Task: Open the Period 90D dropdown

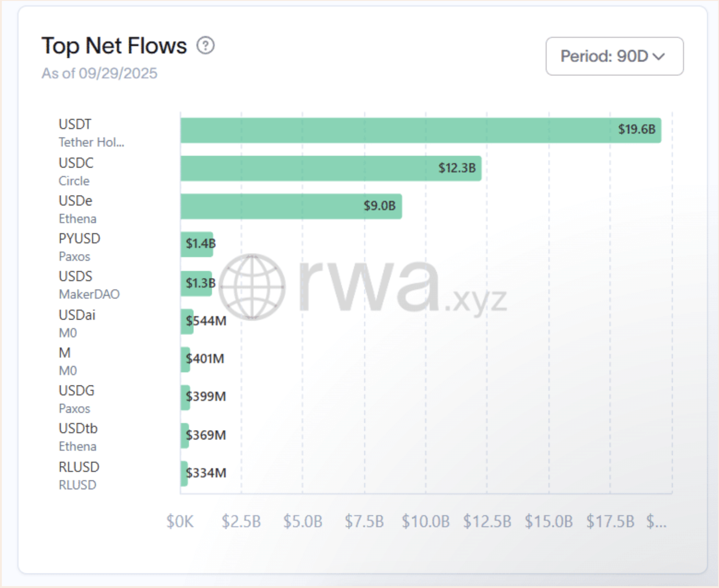Action: pos(614,56)
